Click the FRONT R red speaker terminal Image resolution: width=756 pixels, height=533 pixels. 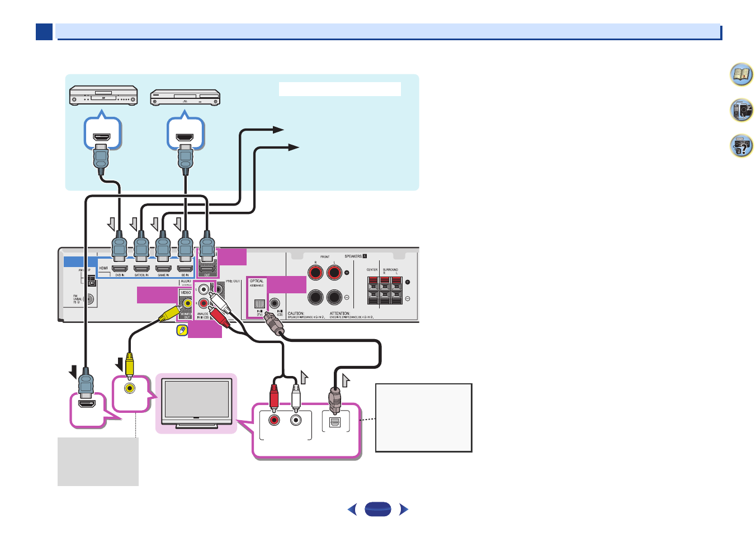click(x=315, y=273)
